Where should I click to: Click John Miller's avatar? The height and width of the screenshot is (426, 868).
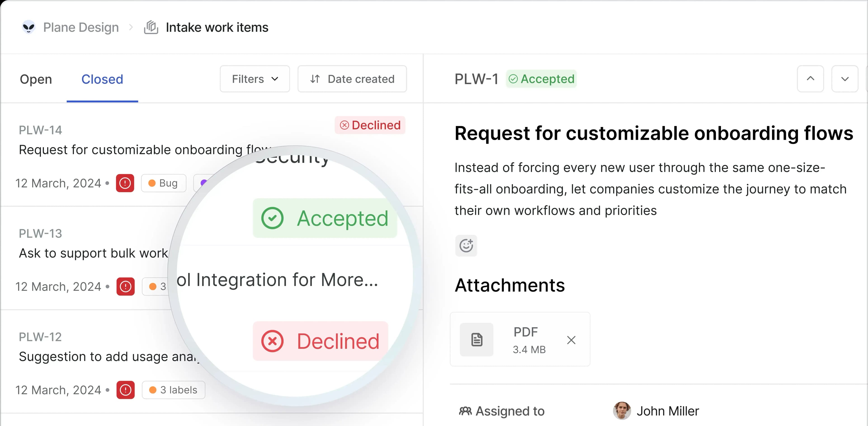622,411
